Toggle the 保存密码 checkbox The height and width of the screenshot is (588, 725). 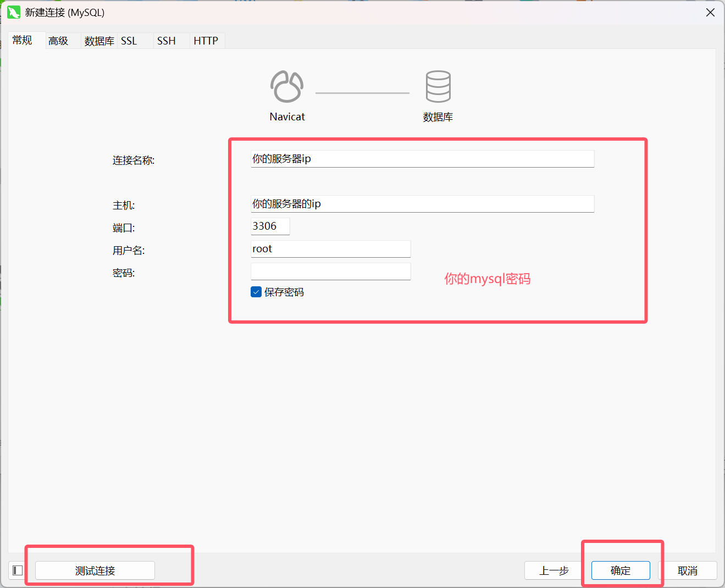[x=256, y=292]
